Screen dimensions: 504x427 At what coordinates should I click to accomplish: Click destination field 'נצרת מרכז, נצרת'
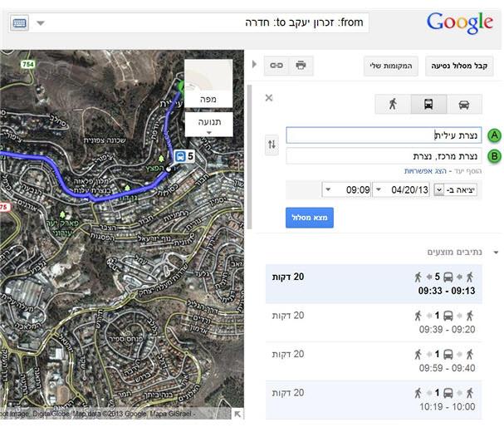(x=384, y=156)
